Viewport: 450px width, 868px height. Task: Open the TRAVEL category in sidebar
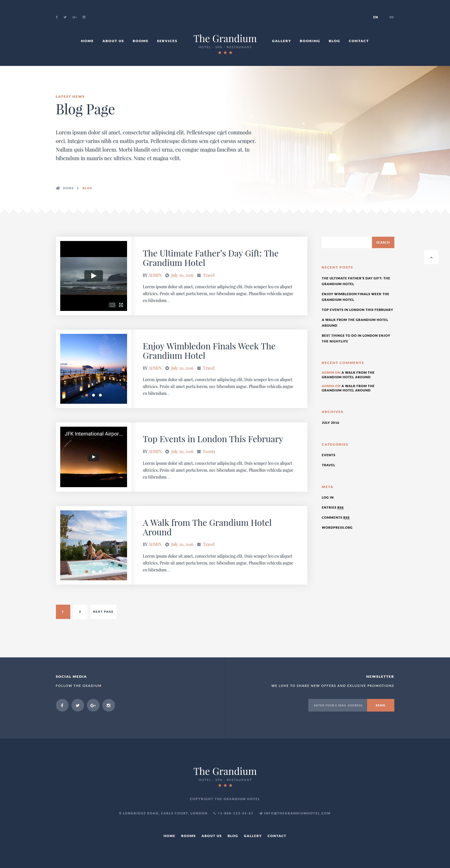pyautogui.click(x=328, y=465)
